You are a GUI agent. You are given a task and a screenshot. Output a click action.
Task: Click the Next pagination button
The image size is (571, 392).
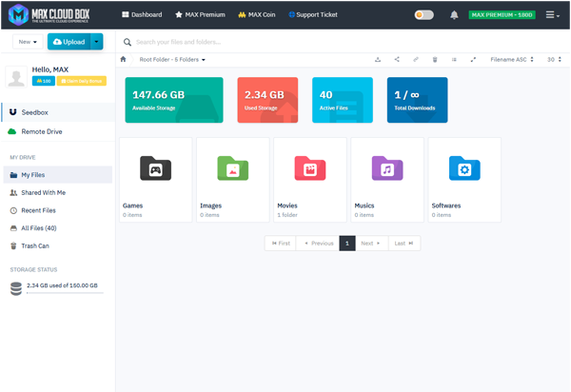370,244
